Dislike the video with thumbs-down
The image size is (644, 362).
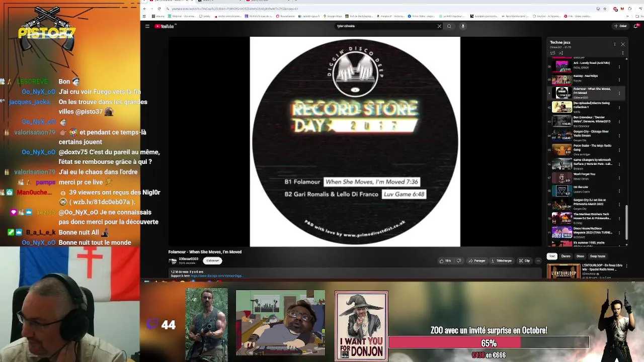pos(459,261)
